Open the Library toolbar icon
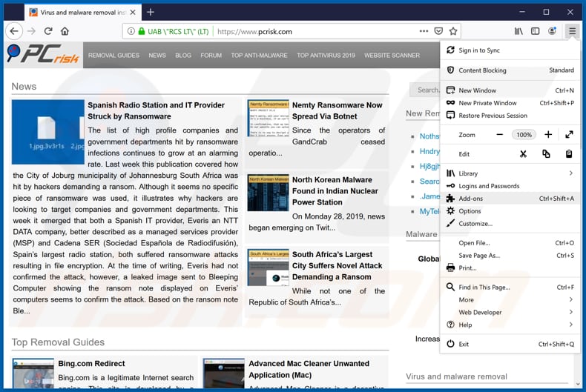This screenshot has height=392, width=586. [518, 31]
